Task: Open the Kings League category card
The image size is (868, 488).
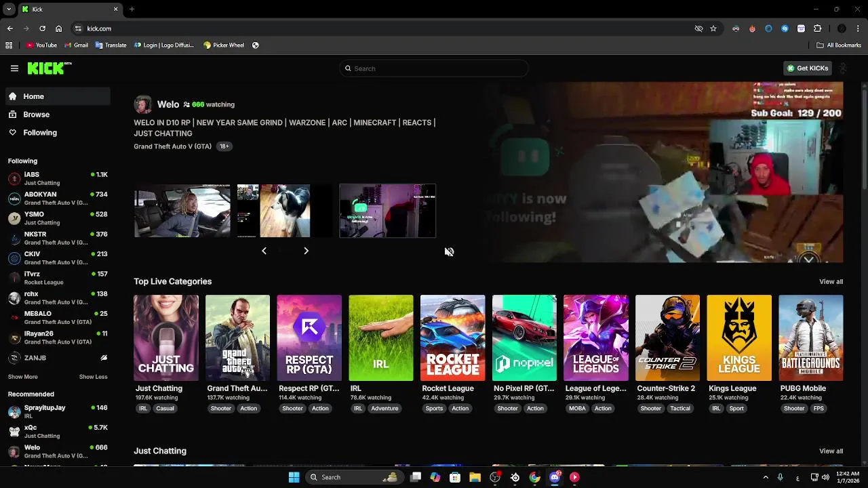Action: click(x=739, y=338)
